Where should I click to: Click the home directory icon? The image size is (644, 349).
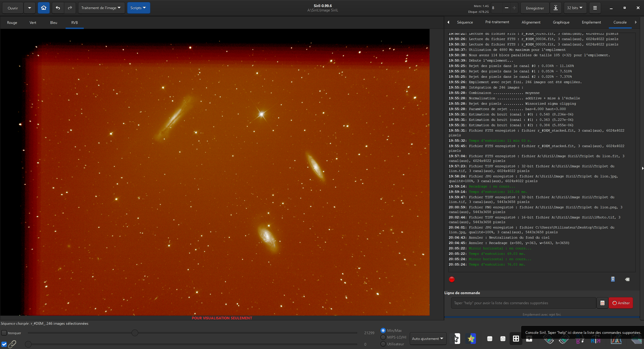pos(43,8)
